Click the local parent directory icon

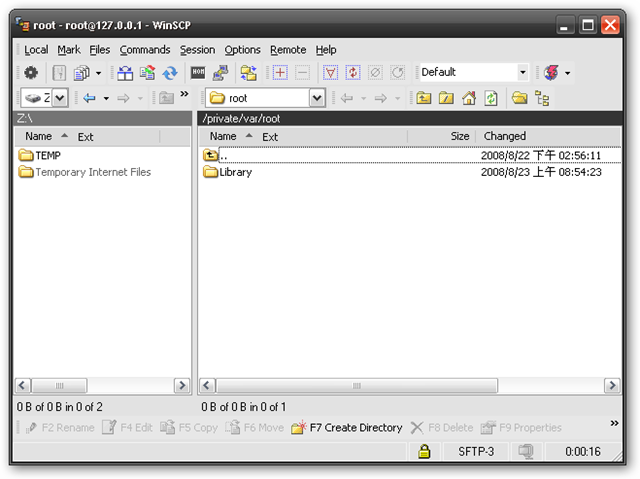point(167,98)
